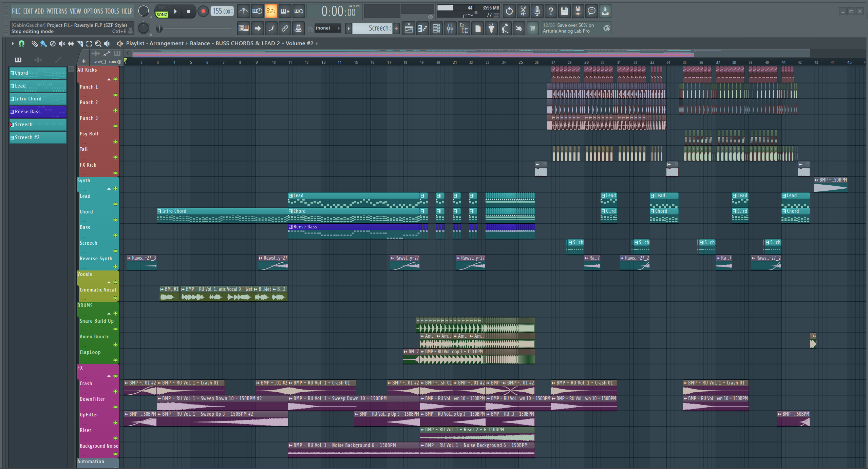The height and width of the screenshot is (469, 868).
Task: Switch to SONG playback mode
Action: [162, 15]
